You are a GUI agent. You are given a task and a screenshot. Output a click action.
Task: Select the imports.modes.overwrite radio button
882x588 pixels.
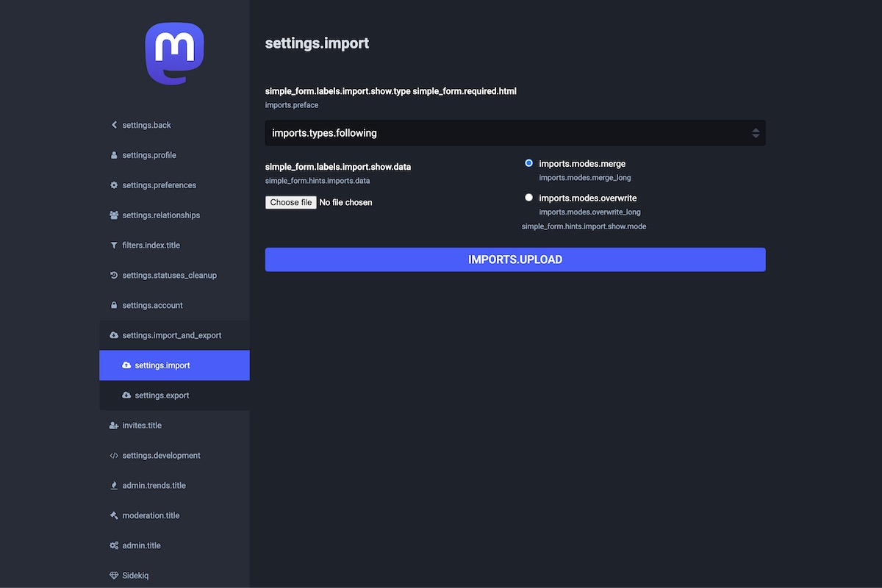point(528,198)
